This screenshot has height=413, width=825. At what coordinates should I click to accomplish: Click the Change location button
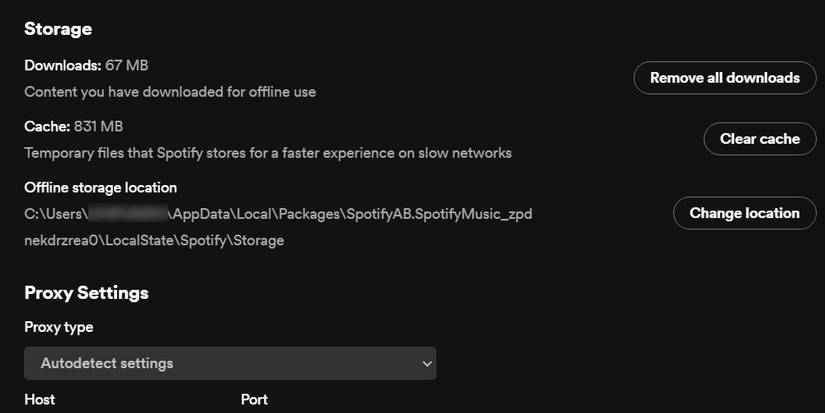pos(744,213)
